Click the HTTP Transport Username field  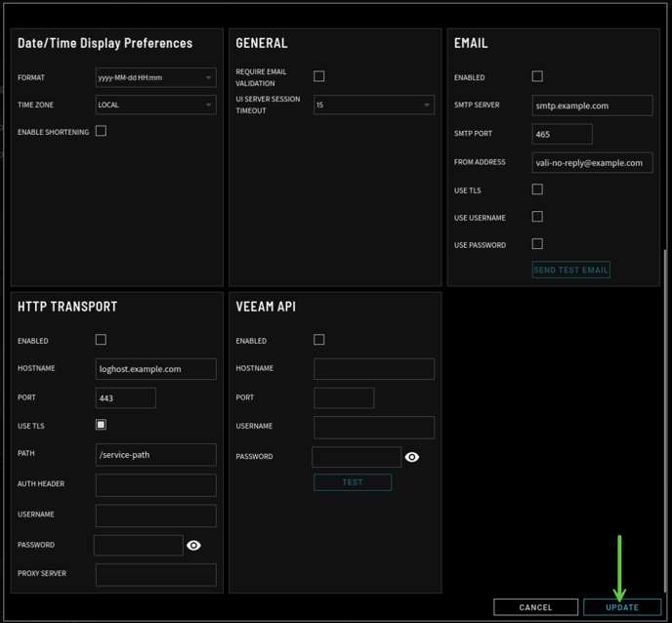156,516
